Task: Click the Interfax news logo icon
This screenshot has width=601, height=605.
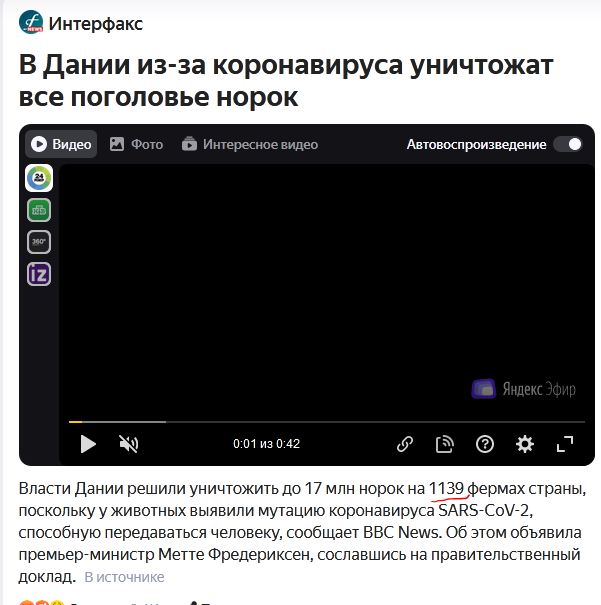Action: point(30,22)
